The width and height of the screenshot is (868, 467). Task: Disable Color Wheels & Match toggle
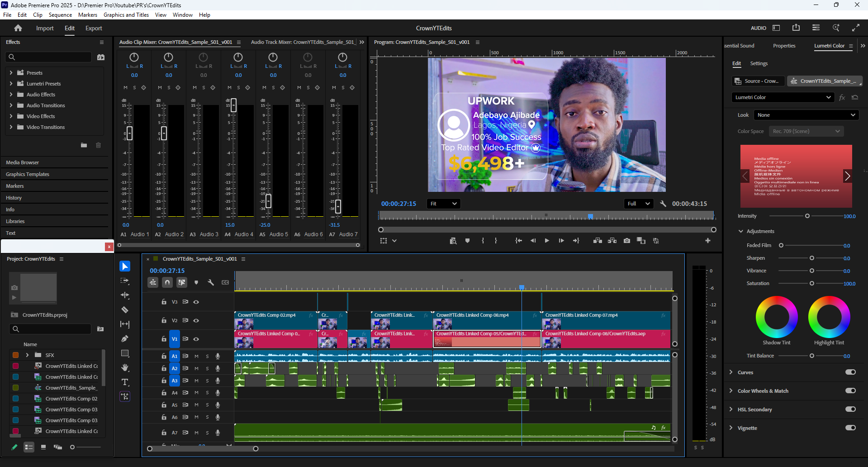[x=850, y=391]
